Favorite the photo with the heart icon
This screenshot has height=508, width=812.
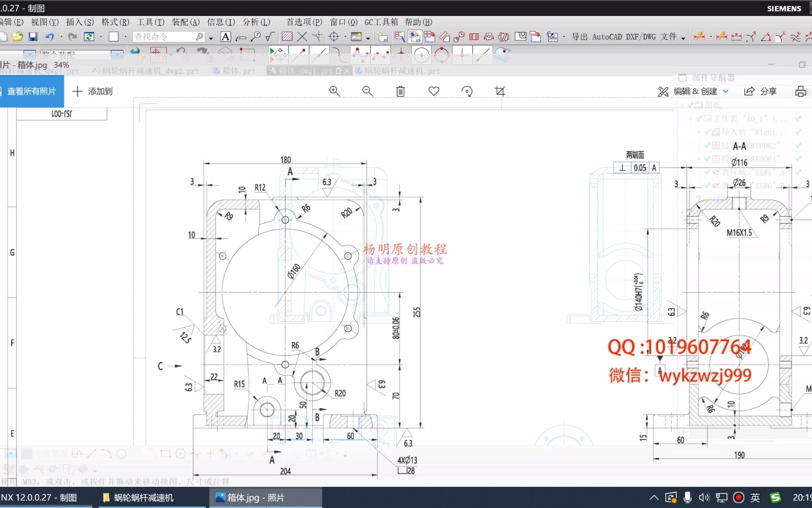click(434, 91)
